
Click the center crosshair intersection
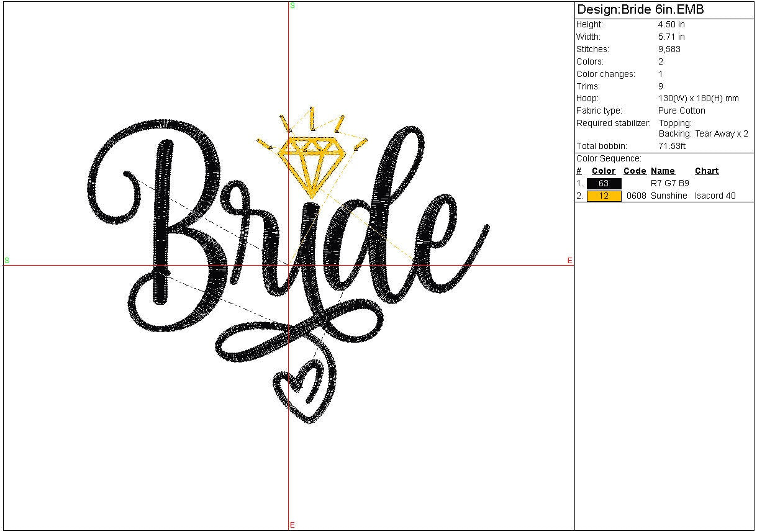(289, 265)
